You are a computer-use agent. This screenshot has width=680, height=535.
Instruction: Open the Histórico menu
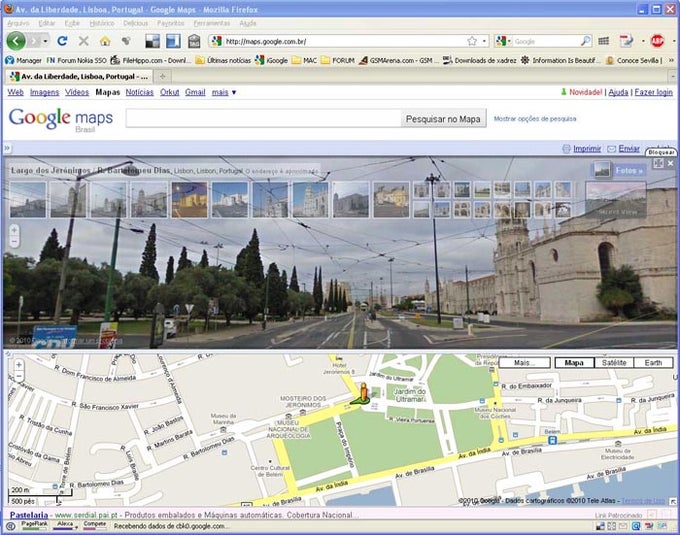point(102,23)
